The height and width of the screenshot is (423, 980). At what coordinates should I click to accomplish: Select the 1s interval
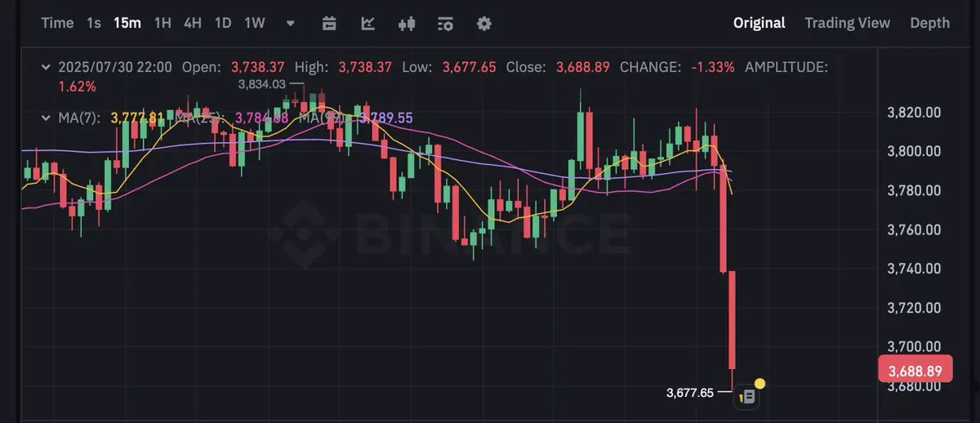pyautogui.click(x=94, y=23)
